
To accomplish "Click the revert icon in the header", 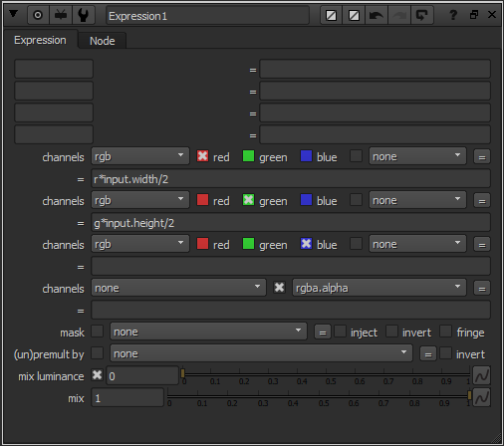I will [x=422, y=15].
